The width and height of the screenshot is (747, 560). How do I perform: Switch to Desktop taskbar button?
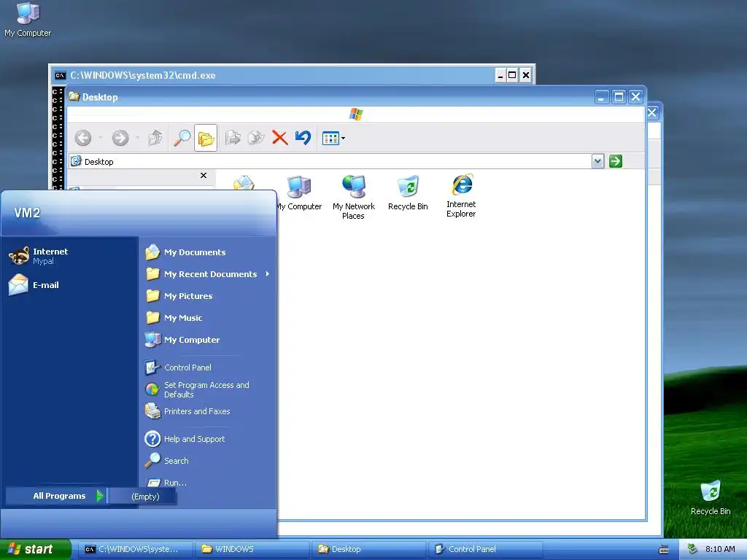[368, 549]
